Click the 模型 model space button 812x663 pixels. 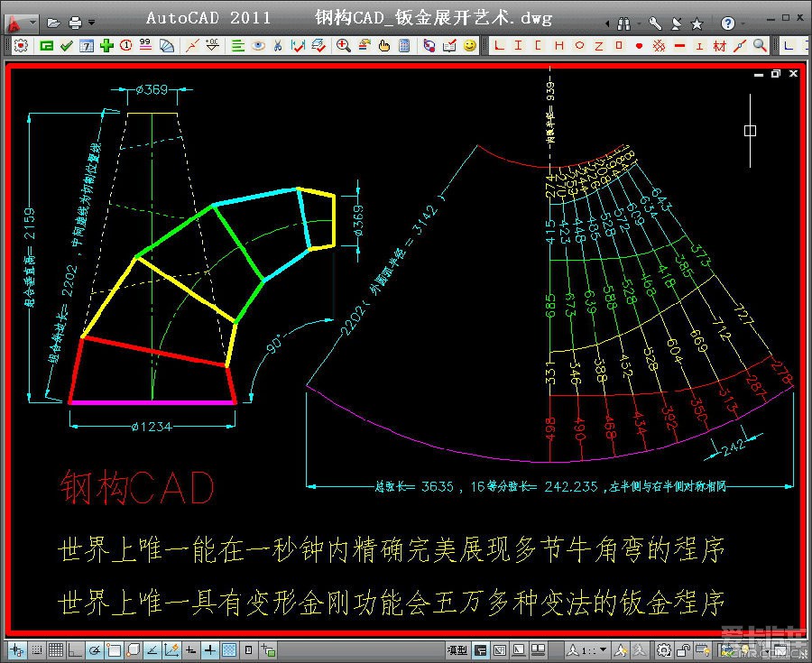coord(457,650)
